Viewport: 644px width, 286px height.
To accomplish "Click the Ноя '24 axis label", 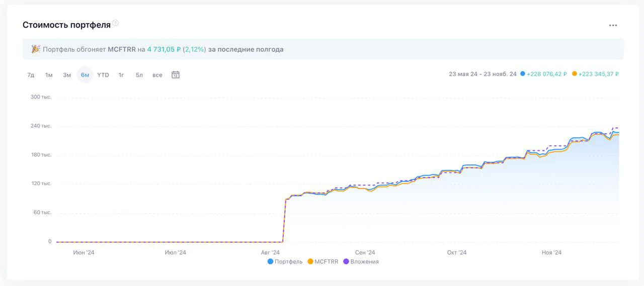I will [x=551, y=252].
